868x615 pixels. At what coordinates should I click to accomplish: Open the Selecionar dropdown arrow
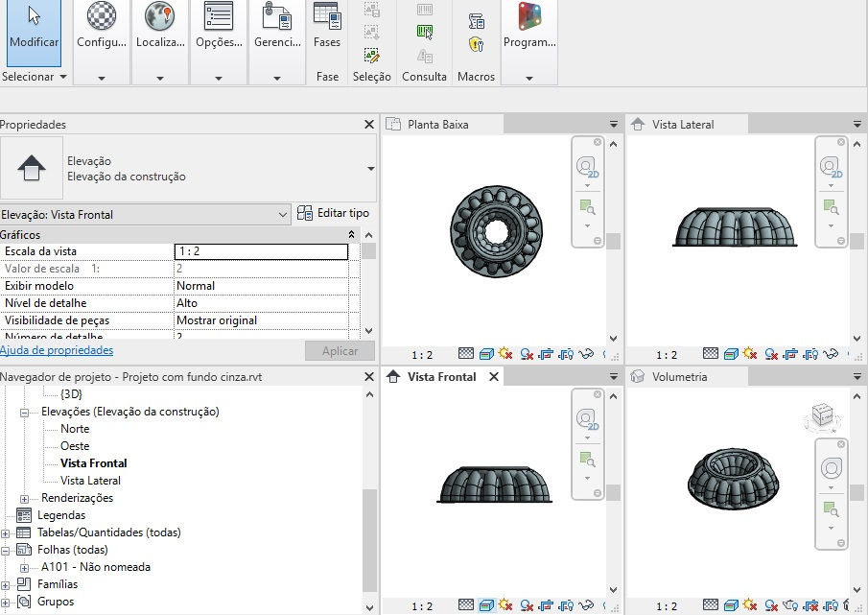coord(62,77)
